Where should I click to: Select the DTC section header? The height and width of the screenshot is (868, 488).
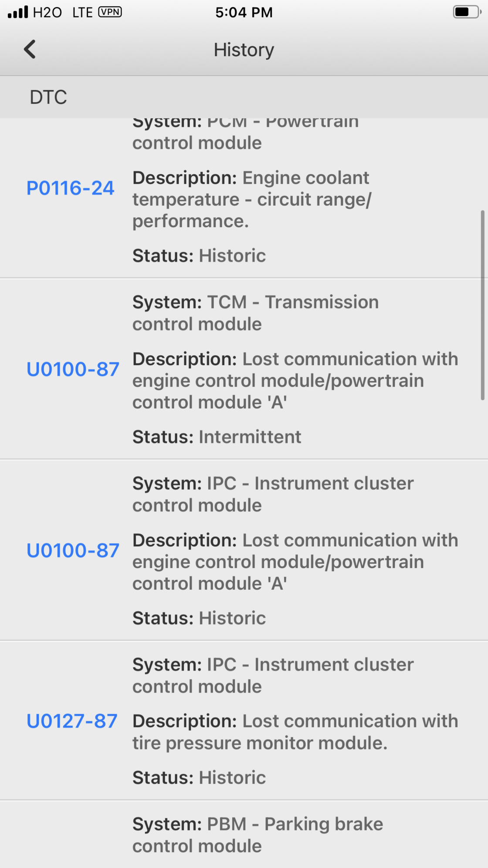click(48, 97)
